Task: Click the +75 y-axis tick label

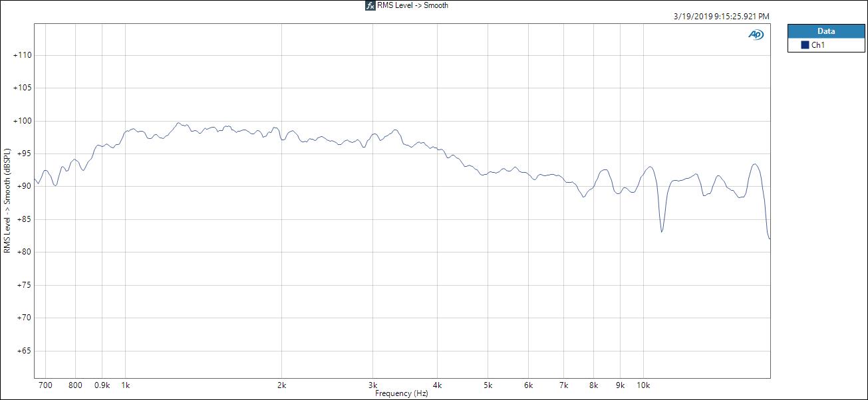Action: pos(25,285)
